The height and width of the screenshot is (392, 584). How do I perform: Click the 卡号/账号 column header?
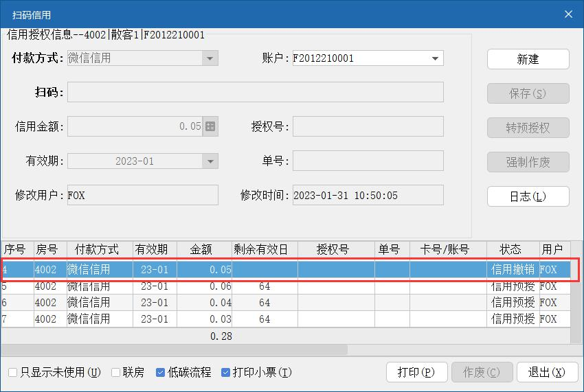pyautogui.click(x=448, y=249)
